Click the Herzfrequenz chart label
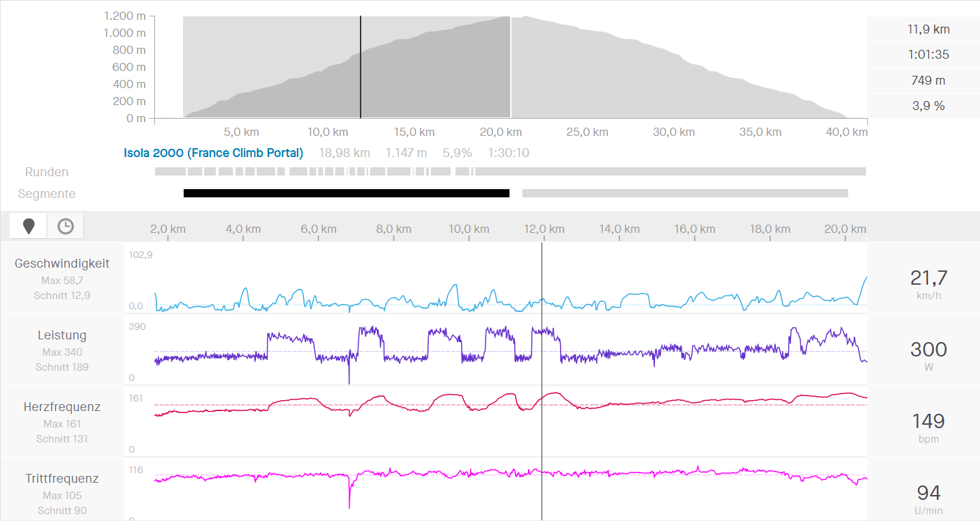Image resolution: width=980 pixels, height=521 pixels. pyautogui.click(x=62, y=407)
